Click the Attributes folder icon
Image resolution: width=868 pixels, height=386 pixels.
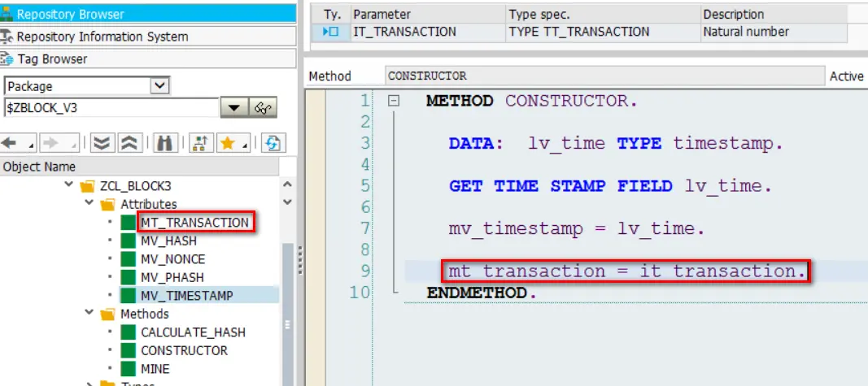(107, 204)
